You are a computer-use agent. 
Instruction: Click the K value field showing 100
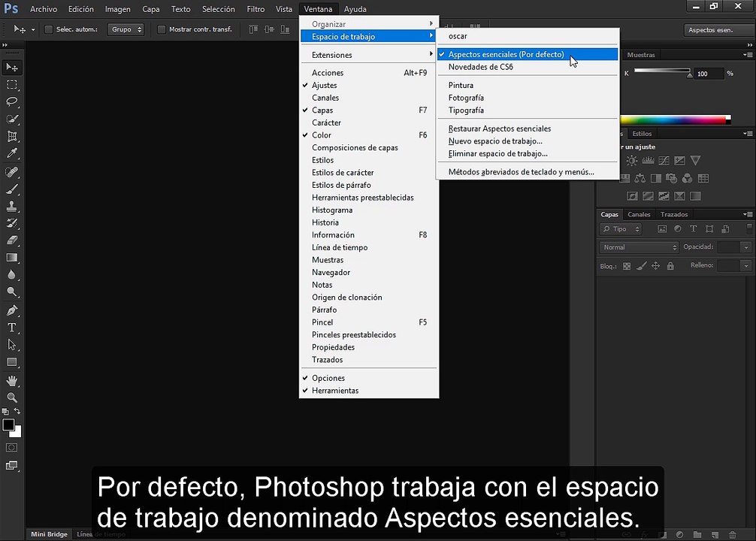tap(709, 74)
